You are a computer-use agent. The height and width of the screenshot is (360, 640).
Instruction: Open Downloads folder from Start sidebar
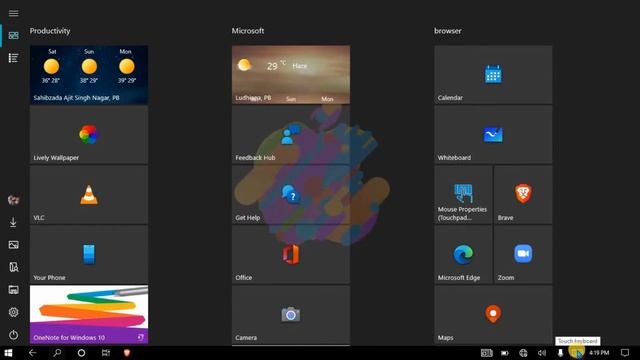coord(13,222)
